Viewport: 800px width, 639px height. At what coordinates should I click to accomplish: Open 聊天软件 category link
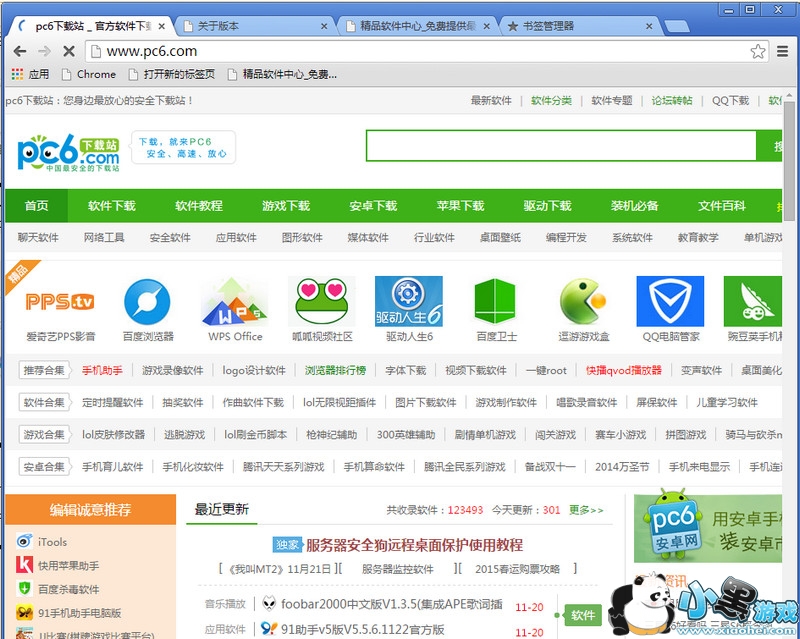[x=38, y=237]
